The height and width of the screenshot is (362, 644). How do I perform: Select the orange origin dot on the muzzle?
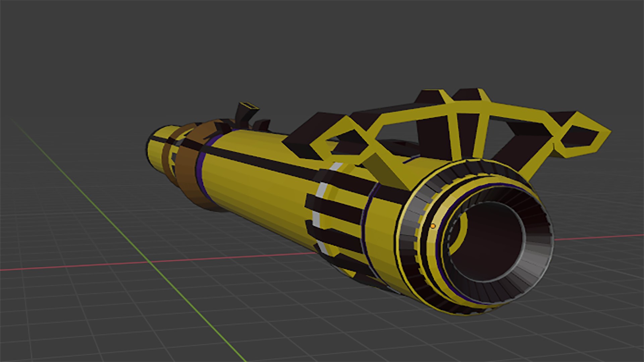coord(433,226)
